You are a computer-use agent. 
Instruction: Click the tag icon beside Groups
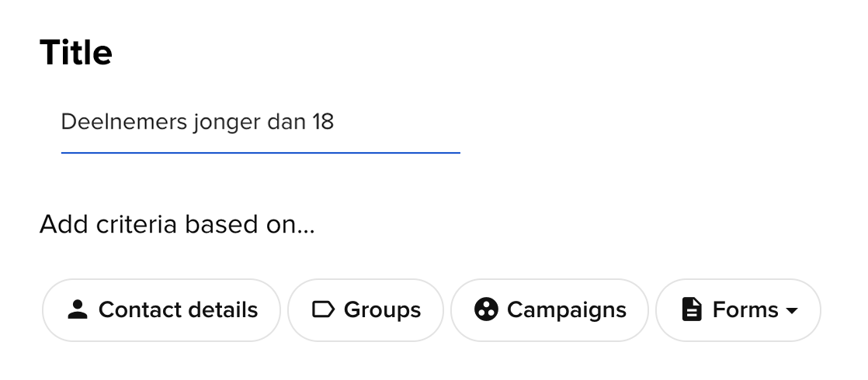pos(322,310)
